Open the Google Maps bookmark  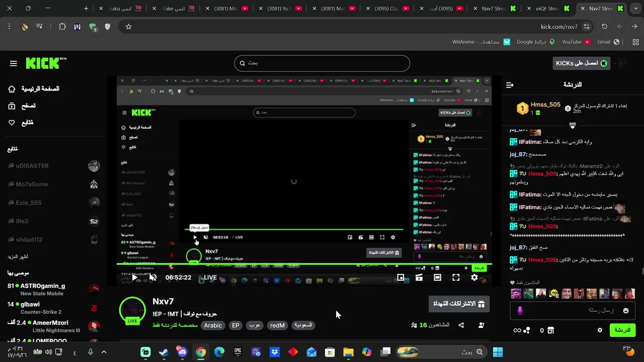[536, 42]
